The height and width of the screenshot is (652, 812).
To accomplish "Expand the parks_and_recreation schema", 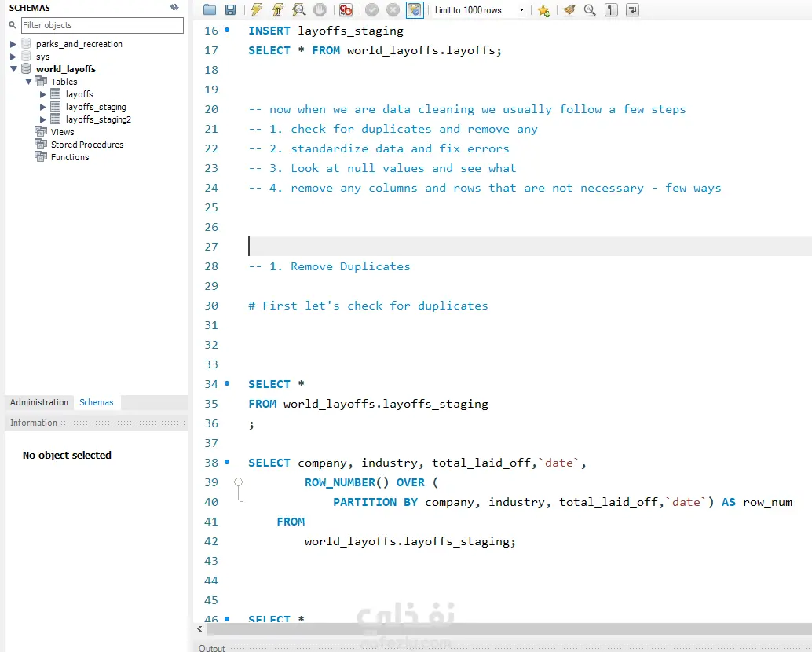I will [x=13, y=44].
